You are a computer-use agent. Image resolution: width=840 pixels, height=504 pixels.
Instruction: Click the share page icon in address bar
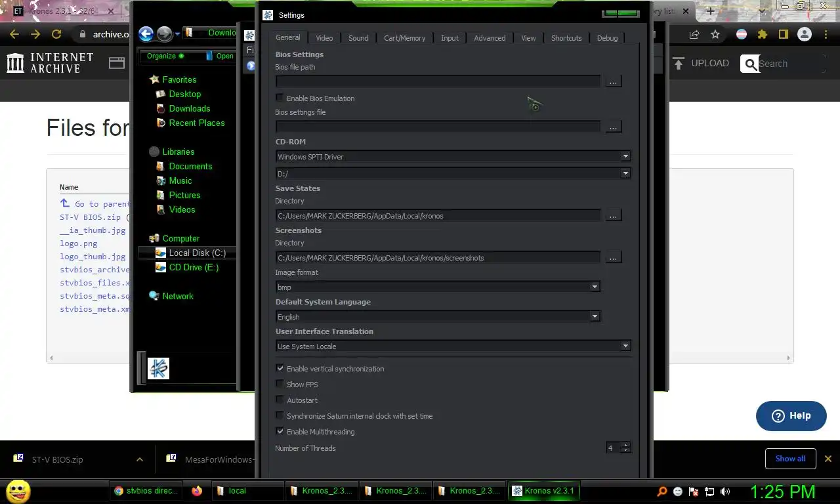(694, 34)
